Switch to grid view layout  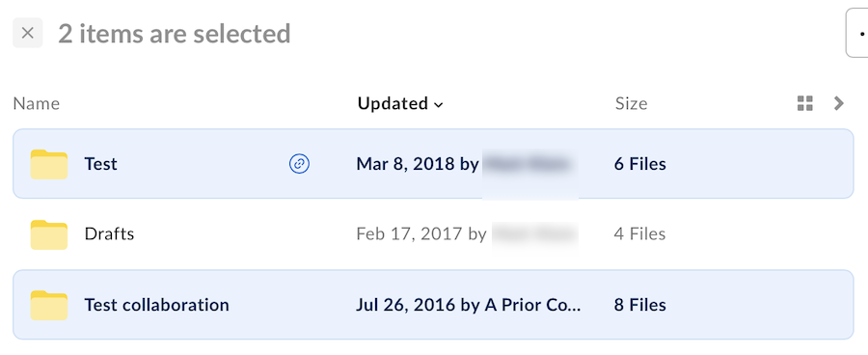point(805,103)
